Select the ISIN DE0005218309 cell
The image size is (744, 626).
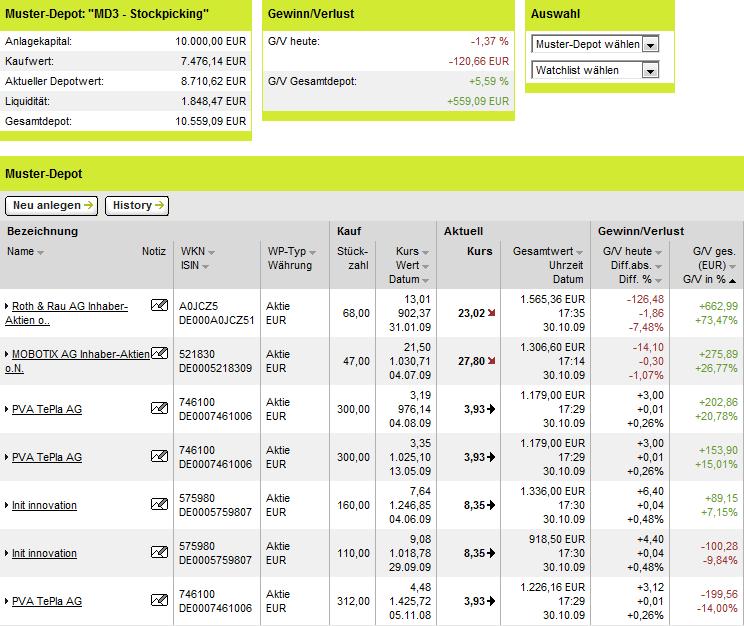215,368
